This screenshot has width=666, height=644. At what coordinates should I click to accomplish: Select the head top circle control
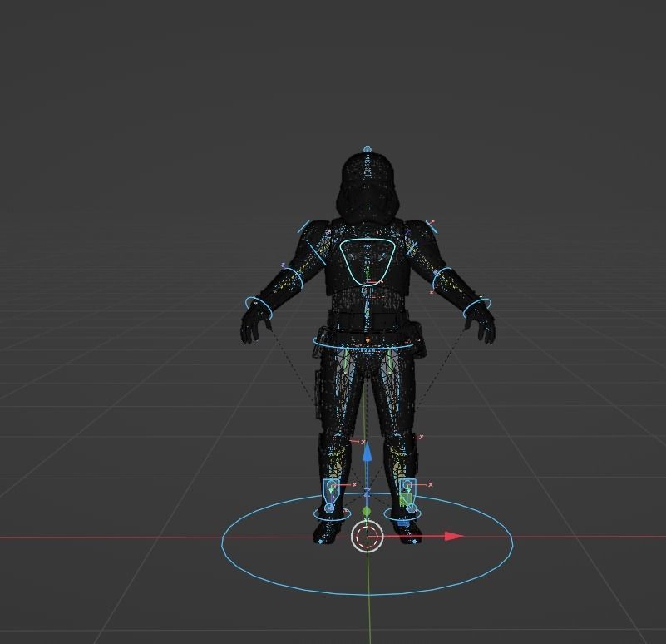point(368,150)
